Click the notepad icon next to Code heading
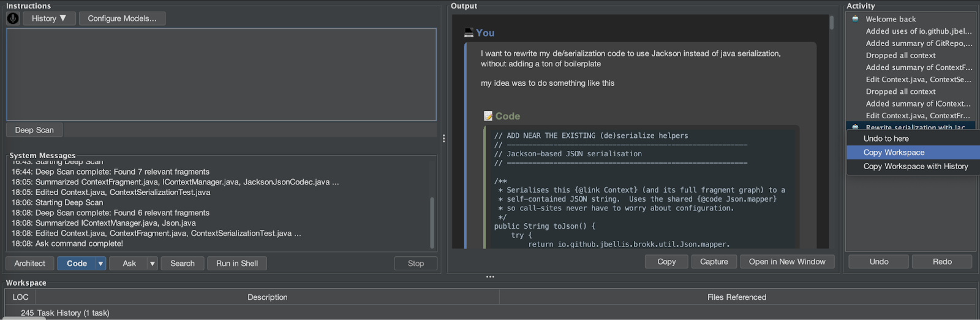 click(x=488, y=116)
